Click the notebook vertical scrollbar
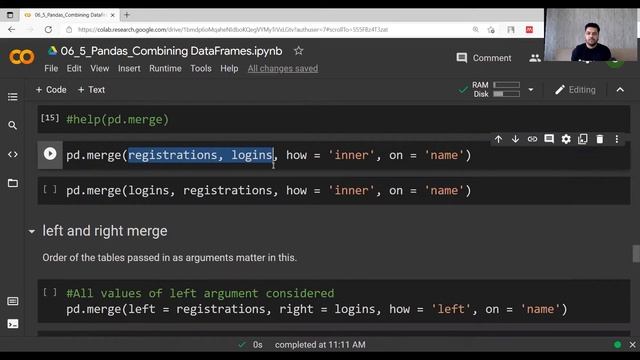The width and height of the screenshot is (640, 360). (636, 254)
